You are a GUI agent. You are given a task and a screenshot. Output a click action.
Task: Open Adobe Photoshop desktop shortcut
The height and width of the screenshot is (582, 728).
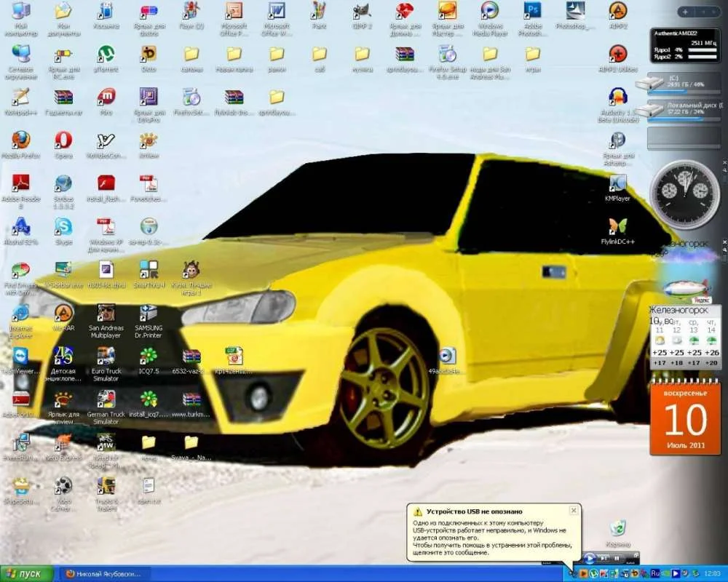click(x=533, y=12)
